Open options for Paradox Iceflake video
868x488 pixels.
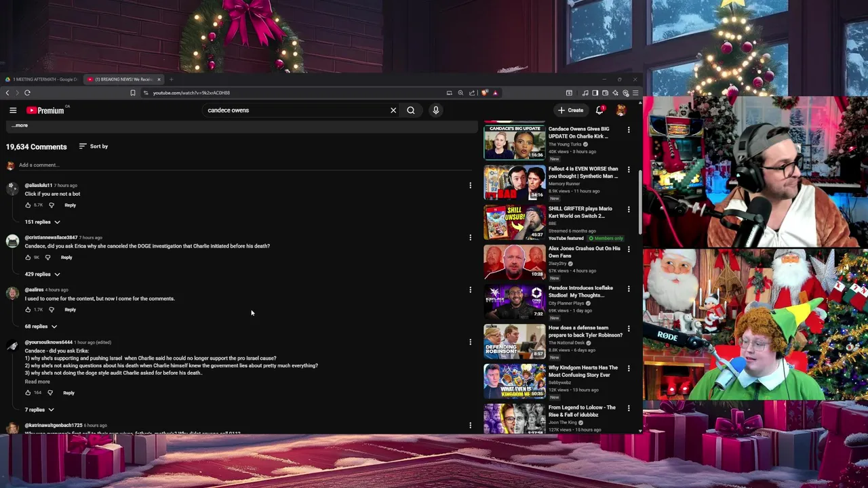pos(629,289)
